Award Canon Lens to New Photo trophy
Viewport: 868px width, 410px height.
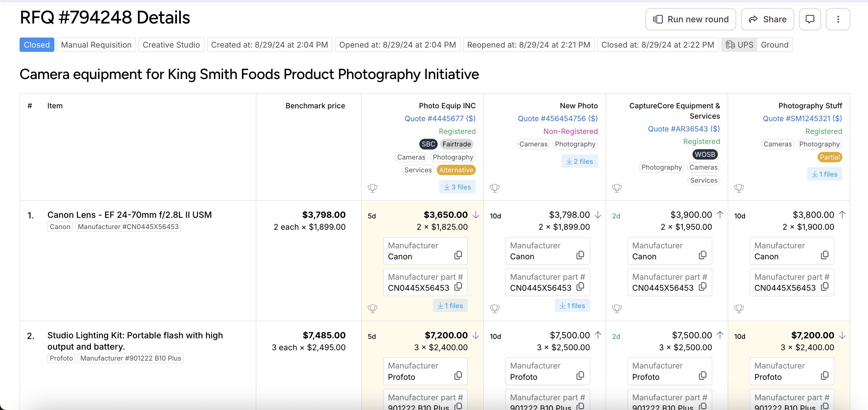(495, 308)
